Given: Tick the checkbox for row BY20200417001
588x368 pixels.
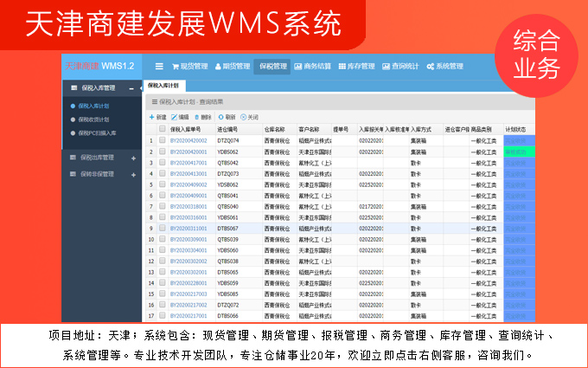Looking at the screenshot, I should tap(162, 163).
